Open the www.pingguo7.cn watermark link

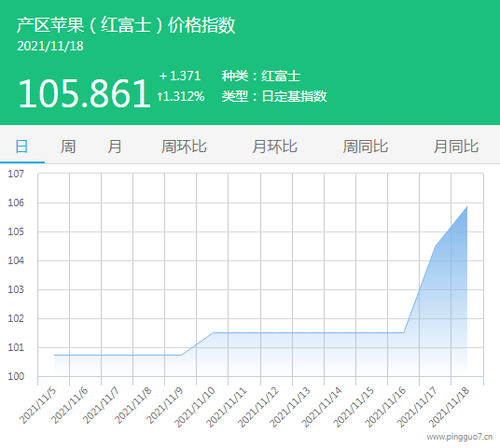(x=460, y=437)
